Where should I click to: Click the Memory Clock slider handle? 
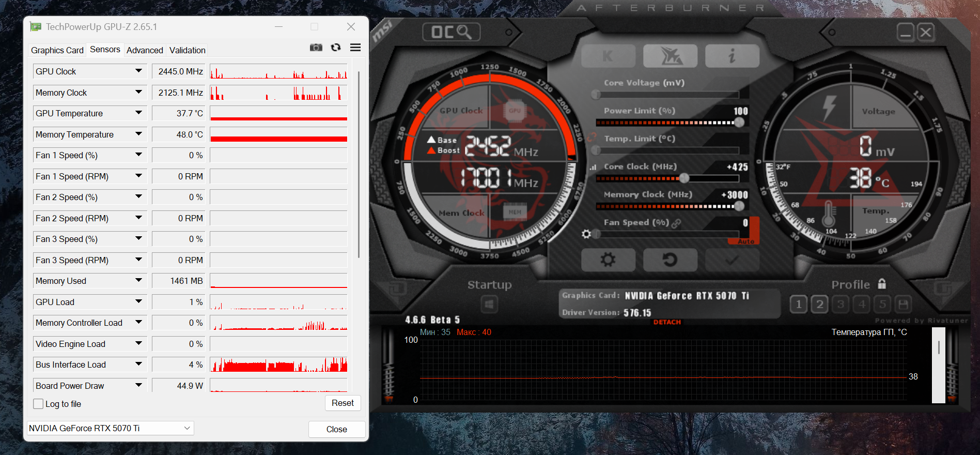[739, 206]
